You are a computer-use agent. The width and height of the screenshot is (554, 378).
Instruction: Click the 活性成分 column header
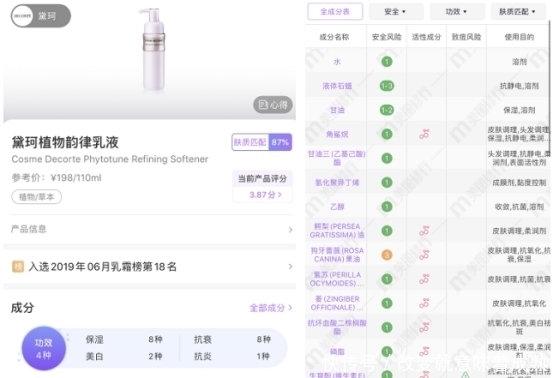426,37
